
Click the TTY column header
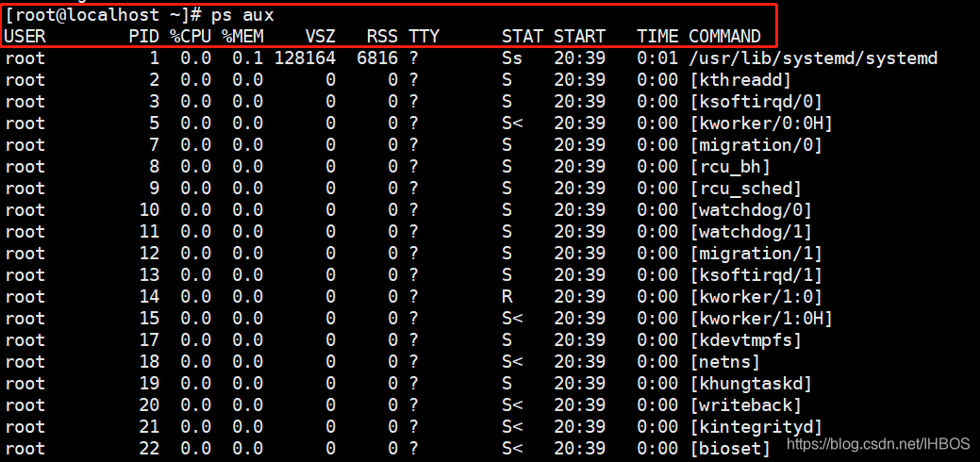[x=424, y=36]
